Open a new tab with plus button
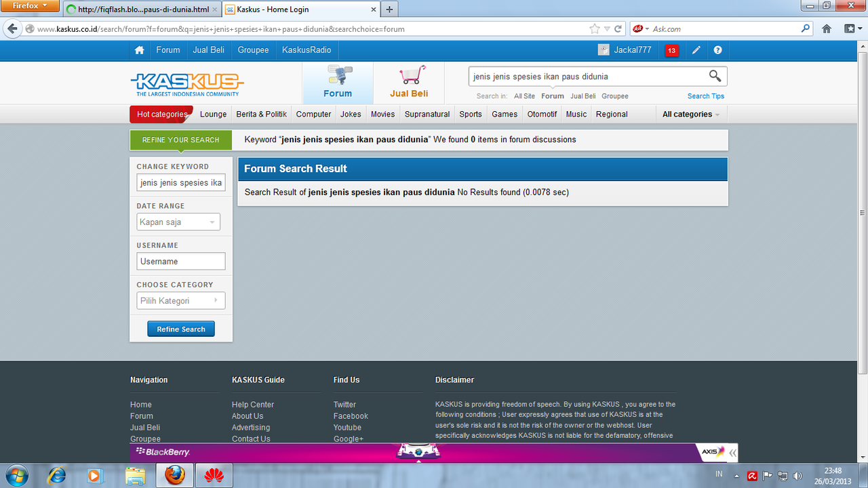This screenshot has width=868, height=488. [x=389, y=9]
